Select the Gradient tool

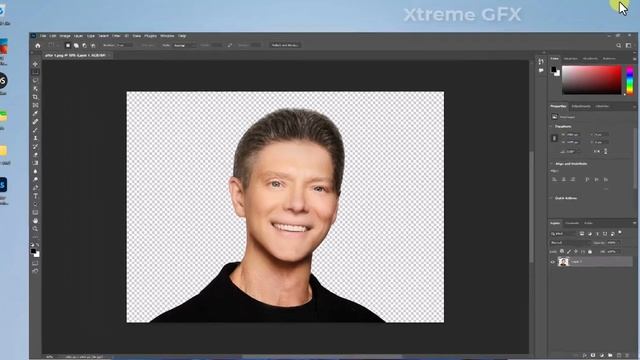tap(36, 163)
